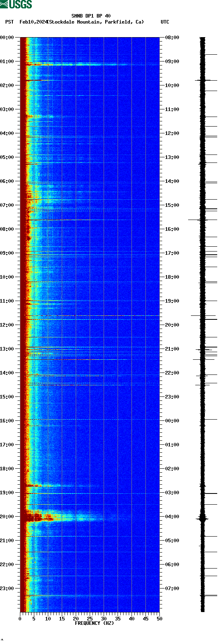Click the '02:00' PST time label
Viewport: 220px width, 644px height.
click(x=7, y=85)
